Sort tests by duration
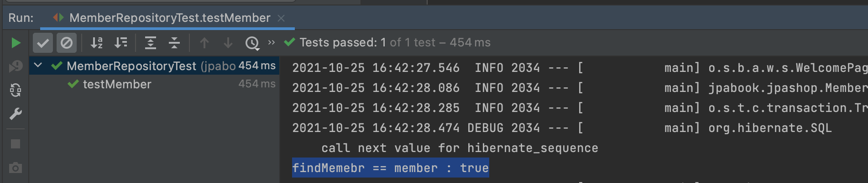 tap(121, 43)
